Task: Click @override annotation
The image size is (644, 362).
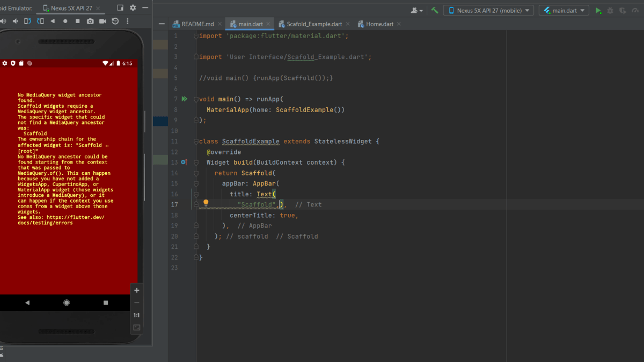Action: (x=224, y=152)
